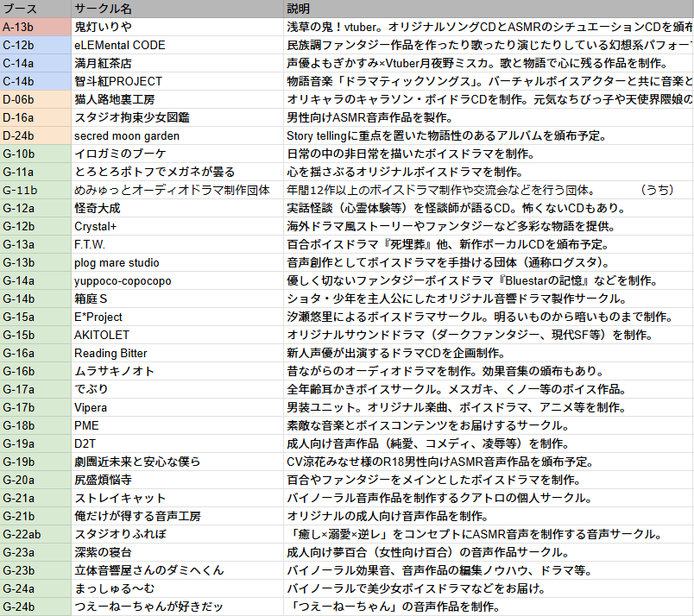Click booth cell C-14a
The height and width of the screenshot is (616, 694).
(35, 63)
